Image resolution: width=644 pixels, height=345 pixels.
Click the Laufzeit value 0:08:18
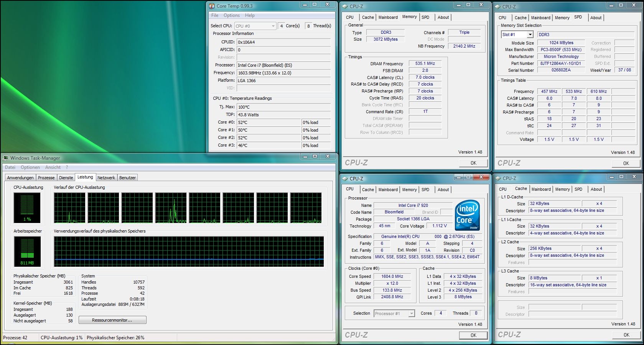tap(137, 299)
